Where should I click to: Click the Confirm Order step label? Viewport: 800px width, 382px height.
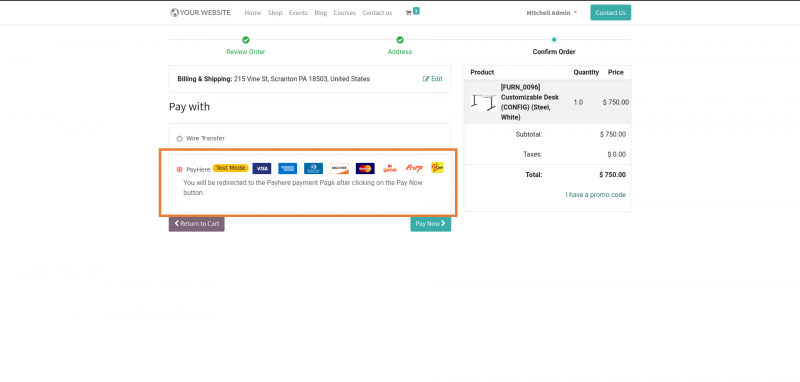click(554, 52)
